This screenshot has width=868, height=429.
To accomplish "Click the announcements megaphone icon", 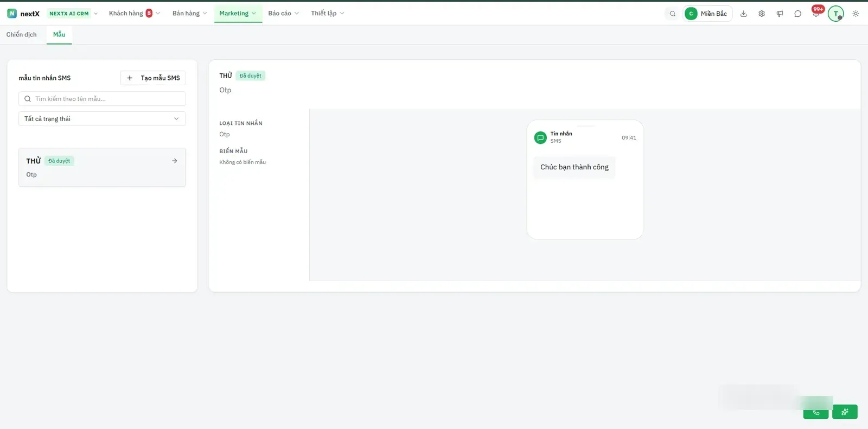I will 780,14.
